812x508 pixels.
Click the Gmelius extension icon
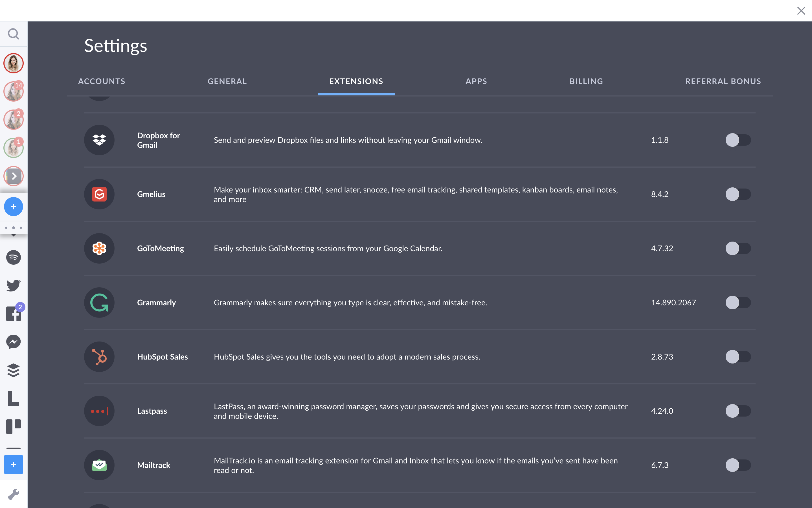pos(99,194)
